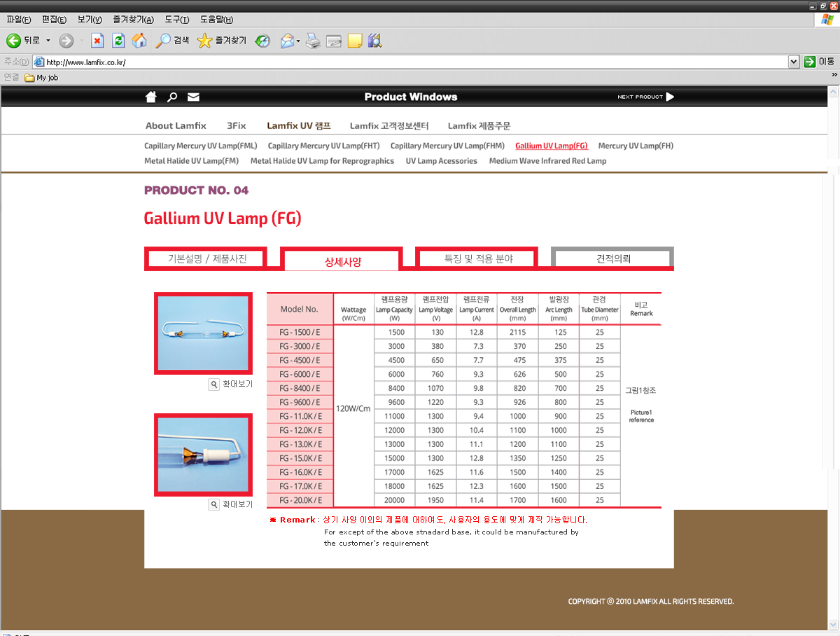Click the Stop loading icon
The width and height of the screenshot is (840, 636).
pos(97,41)
